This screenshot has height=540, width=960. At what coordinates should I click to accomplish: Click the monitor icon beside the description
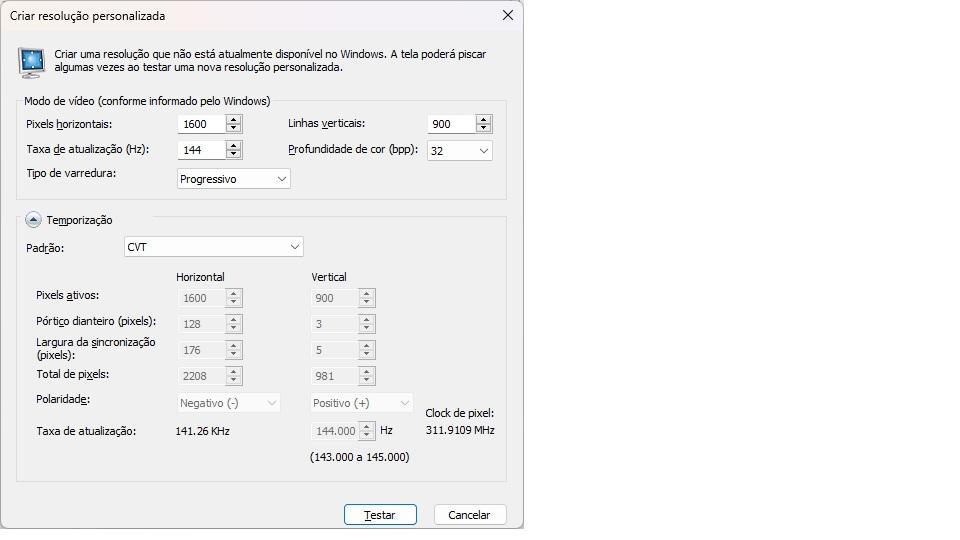(x=31, y=62)
